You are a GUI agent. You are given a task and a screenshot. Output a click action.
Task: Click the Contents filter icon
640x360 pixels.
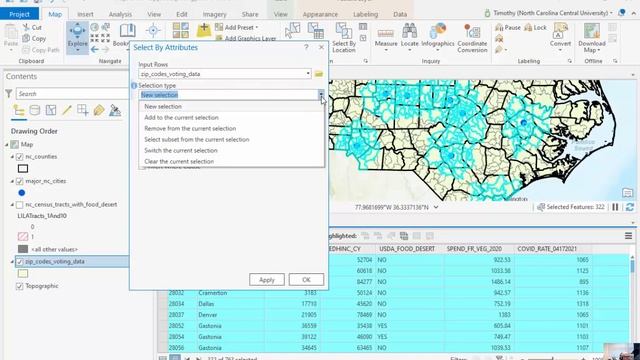click(9, 94)
